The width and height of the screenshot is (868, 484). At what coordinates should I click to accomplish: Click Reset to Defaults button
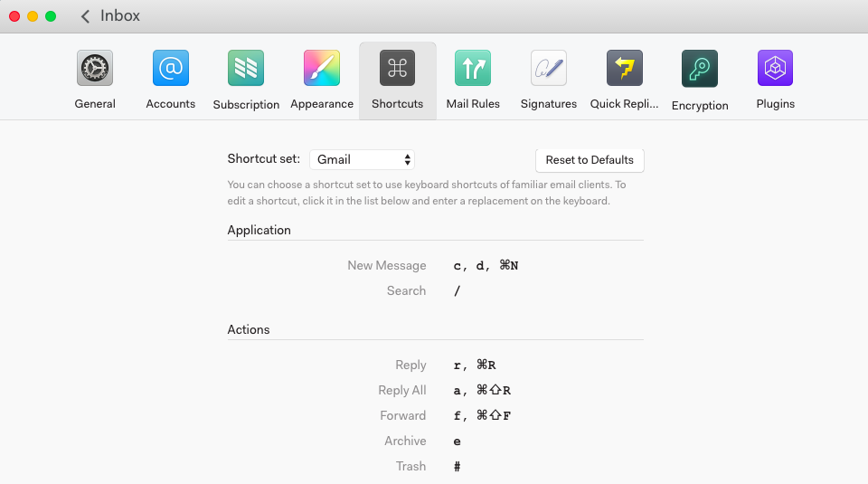[x=590, y=160]
